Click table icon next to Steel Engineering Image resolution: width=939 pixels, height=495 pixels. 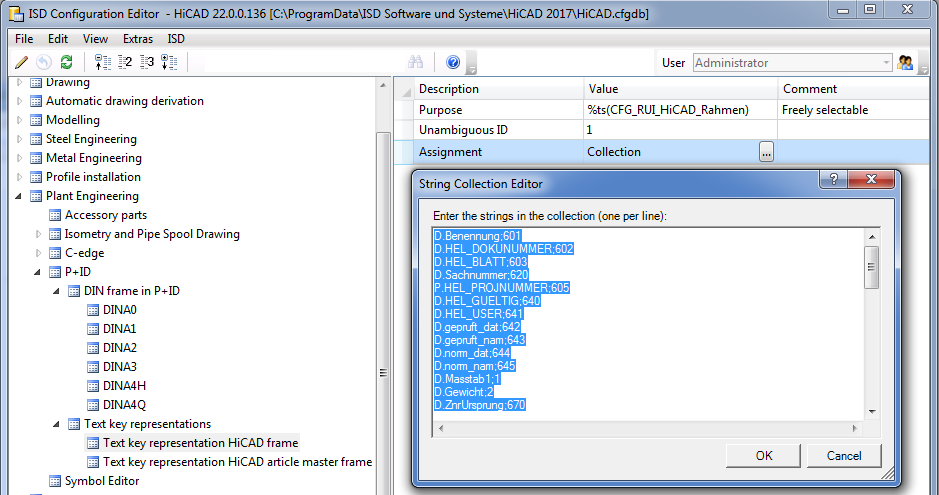pyautogui.click(x=36, y=139)
